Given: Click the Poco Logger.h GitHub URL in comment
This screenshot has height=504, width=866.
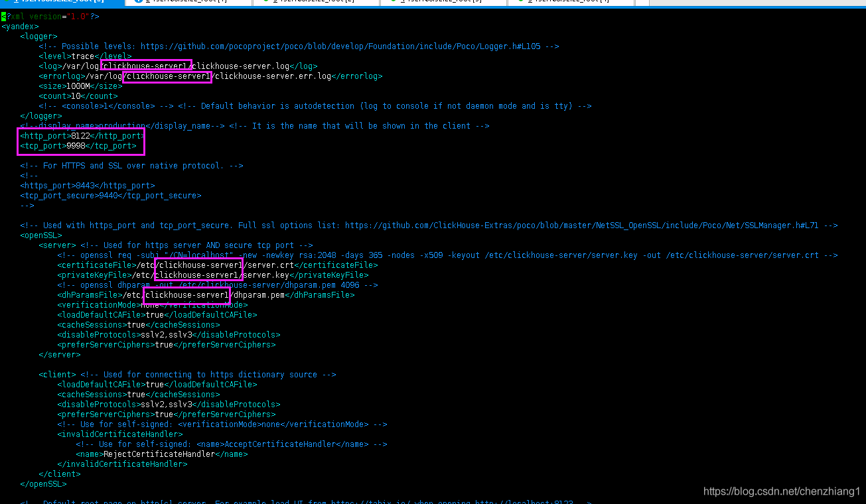Looking at the screenshot, I should 340,46.
